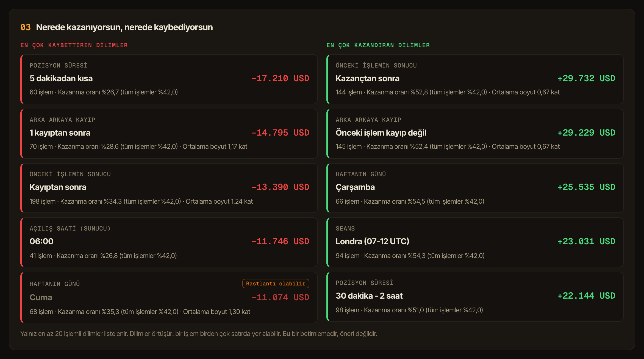The image size is (644, 359).
Task: Click the footnote about 20 işlemli dilimler
Action: [x=199, y=334]
